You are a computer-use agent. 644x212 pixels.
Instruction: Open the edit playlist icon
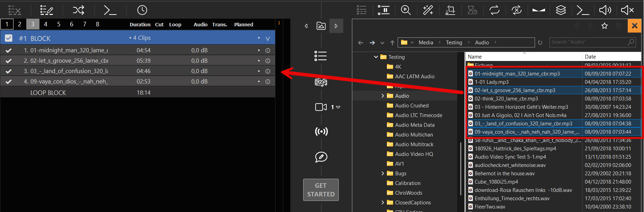click(46, 10)
